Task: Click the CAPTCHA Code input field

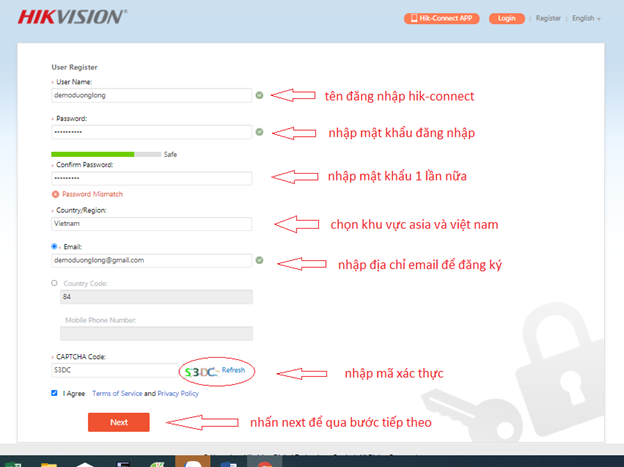Action: pos(115,370)
